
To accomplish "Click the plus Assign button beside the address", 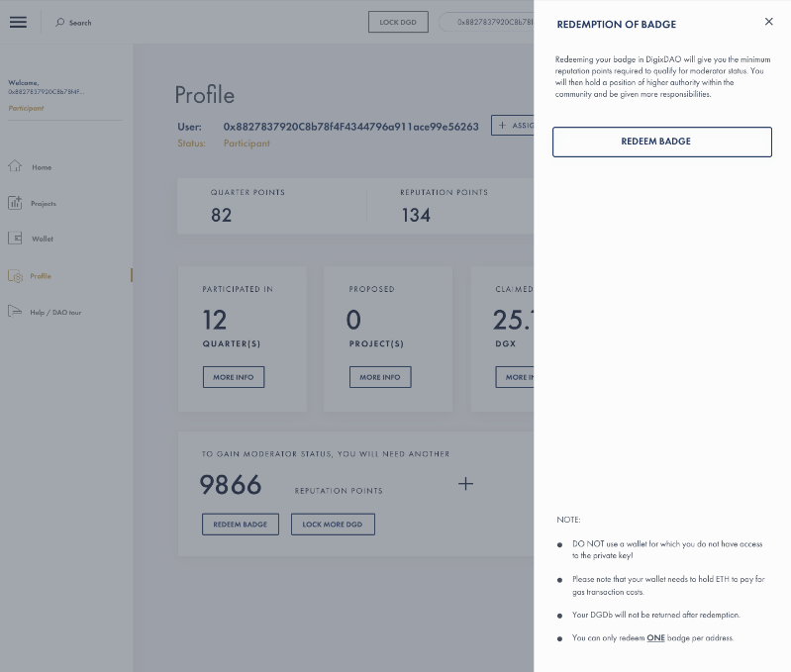I will pyautogui.click(x=515, y=126).
